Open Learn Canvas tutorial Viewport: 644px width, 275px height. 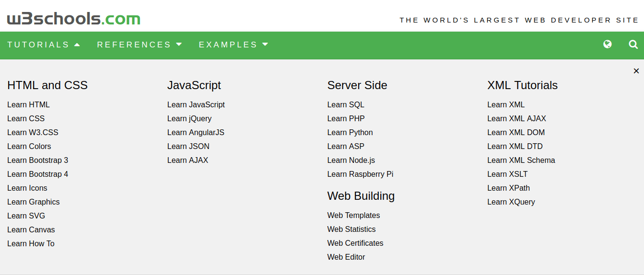click(x=31, y=229)
